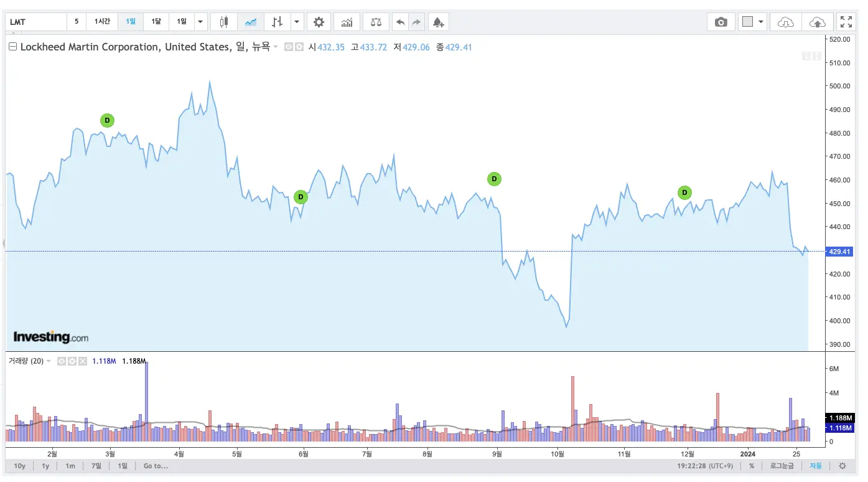
Task: Expand the 거래량 (20) dropdown arrow
Action: tap(49, 361)
